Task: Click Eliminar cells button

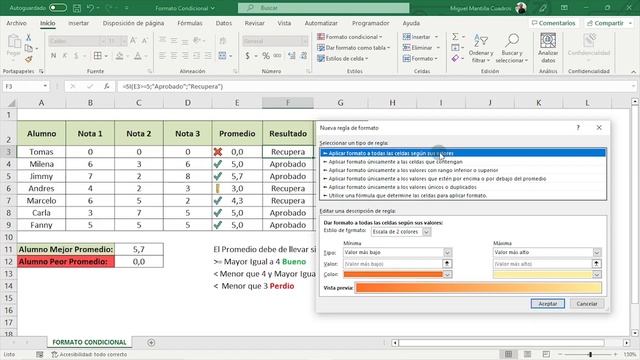Action: click(418, 48)
